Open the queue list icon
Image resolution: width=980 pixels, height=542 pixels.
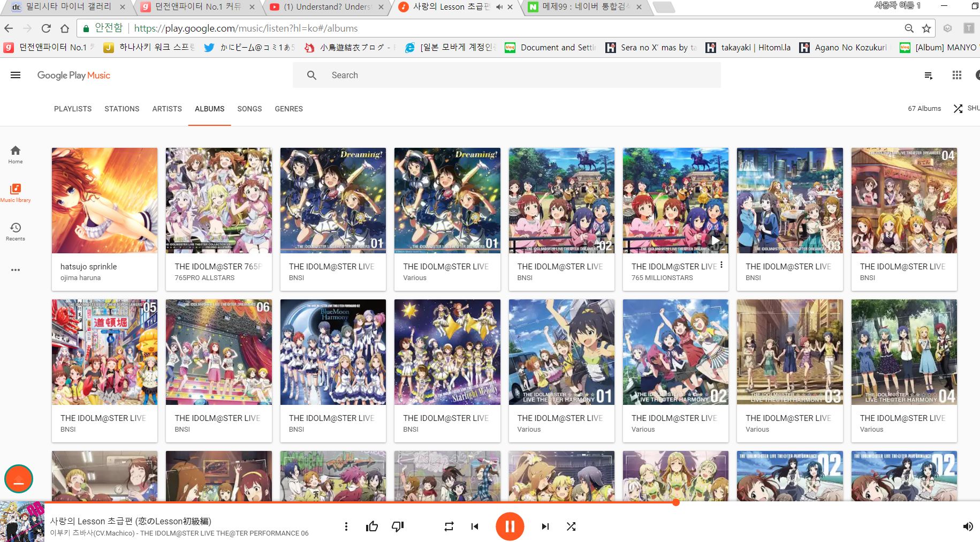point(929,76)
